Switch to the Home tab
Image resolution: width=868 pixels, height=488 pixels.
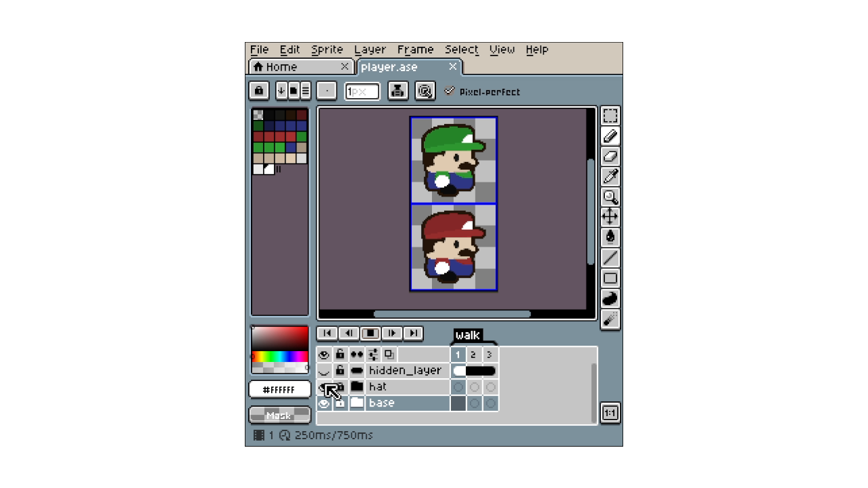[300, 67]
